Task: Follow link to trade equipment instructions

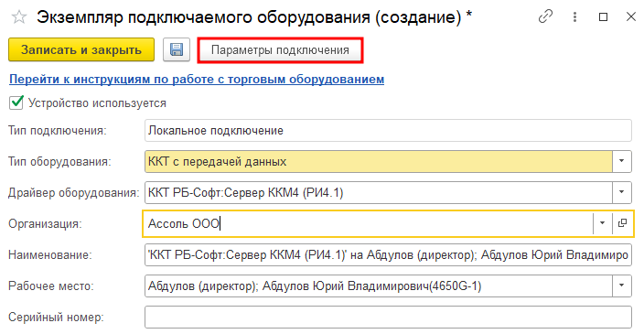Action: pos(197,79)
